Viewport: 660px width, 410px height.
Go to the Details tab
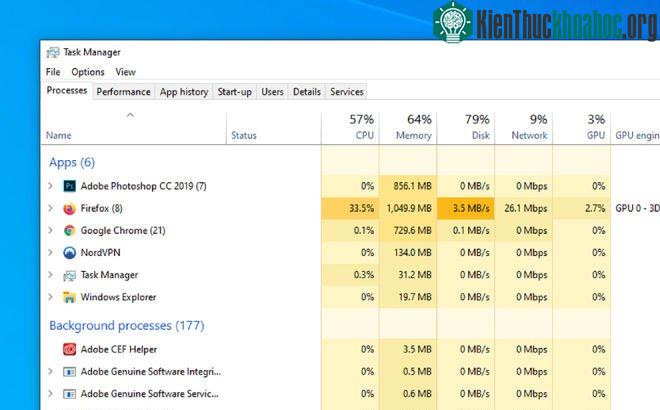(x=307, y=92)
